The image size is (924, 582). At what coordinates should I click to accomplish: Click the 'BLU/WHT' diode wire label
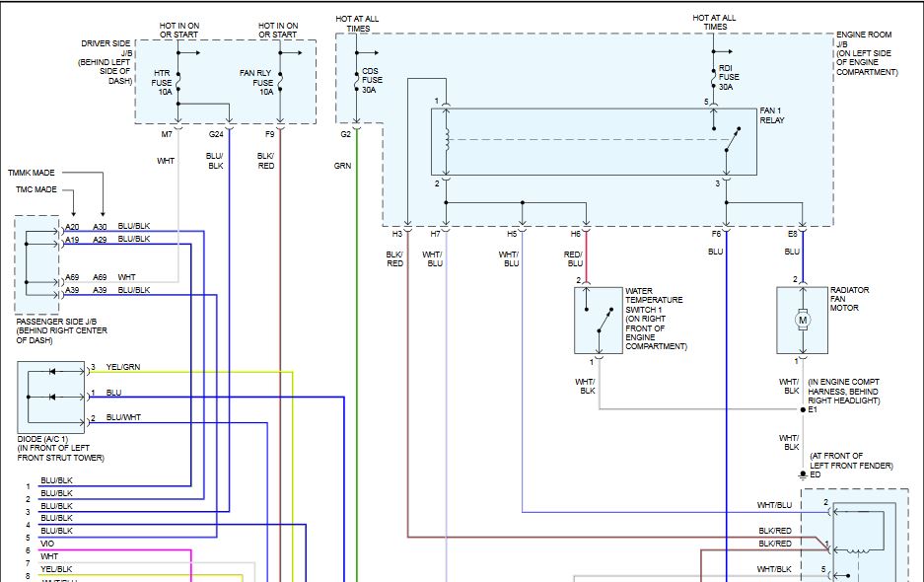[123, 417]
